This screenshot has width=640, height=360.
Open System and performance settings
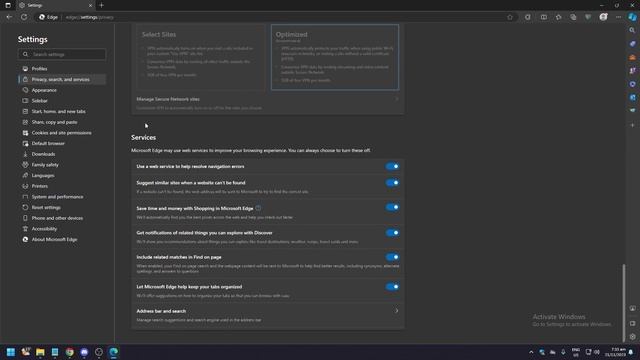(62, 197)
